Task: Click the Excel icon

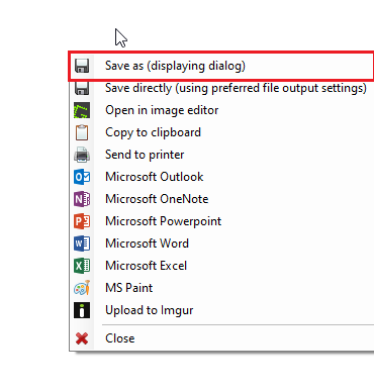Action: pyautogui.click(x=82, y=266)
